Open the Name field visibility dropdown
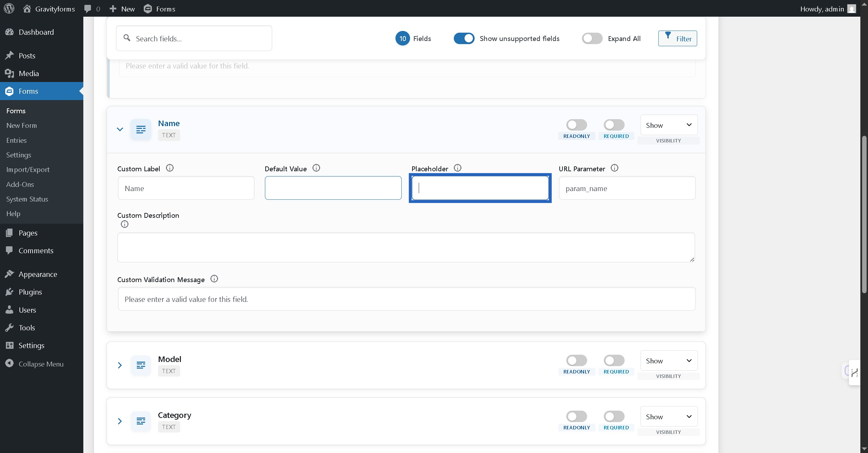Image resolution: width=868 pixels, height=453 pixels. pyautogui.click(x=669, y=125)
